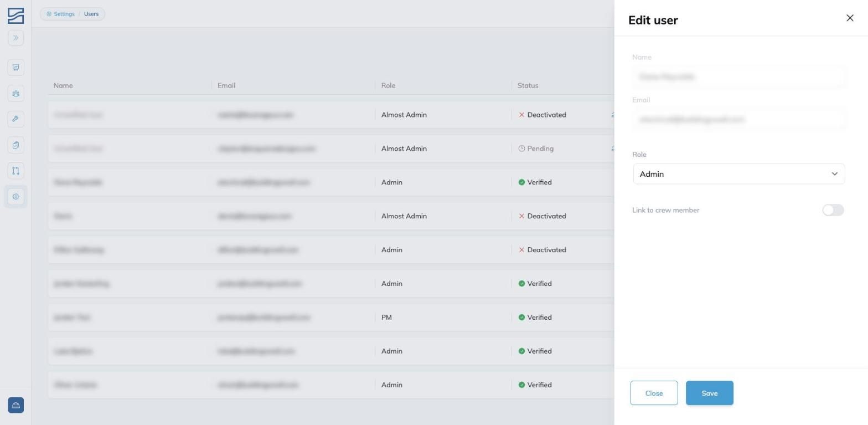Sort by the Email column header
This screenshot has width=868, height=425.
226,85
